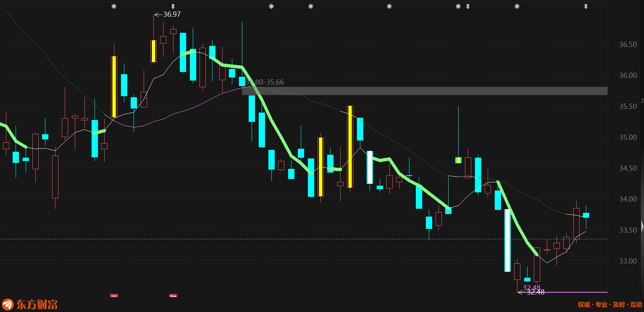Image resolution: width=644 pixels, height=312 pixels.
Task: Click the last asterisk event marker on the right
Action: click(517, 6)
